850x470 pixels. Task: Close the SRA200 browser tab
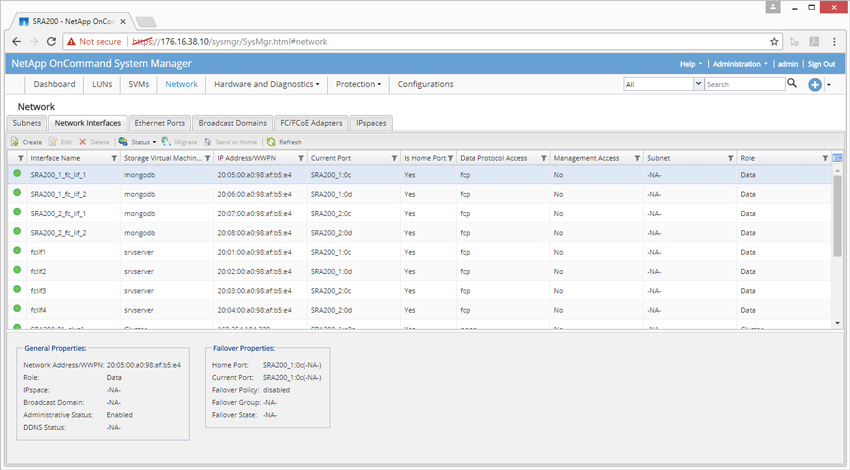point(123,22)
